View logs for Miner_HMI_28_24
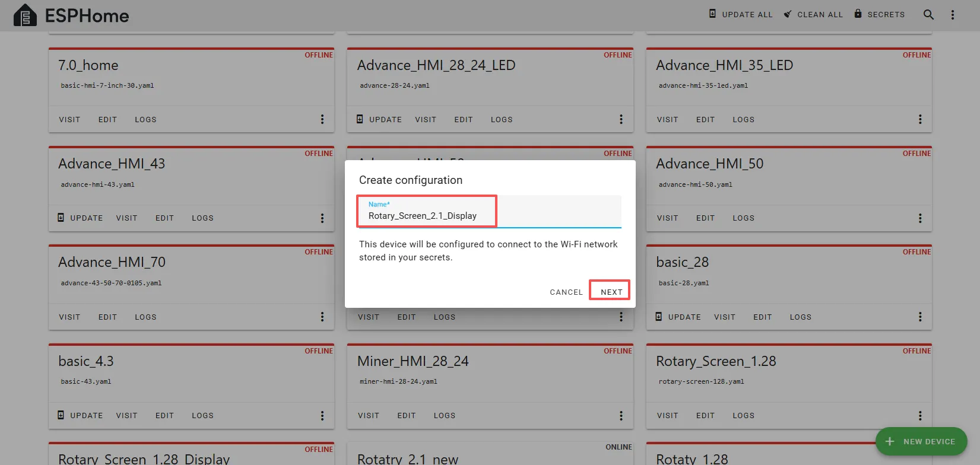The width and height of the screenshot is (980, 465). [x=444, y=416]
